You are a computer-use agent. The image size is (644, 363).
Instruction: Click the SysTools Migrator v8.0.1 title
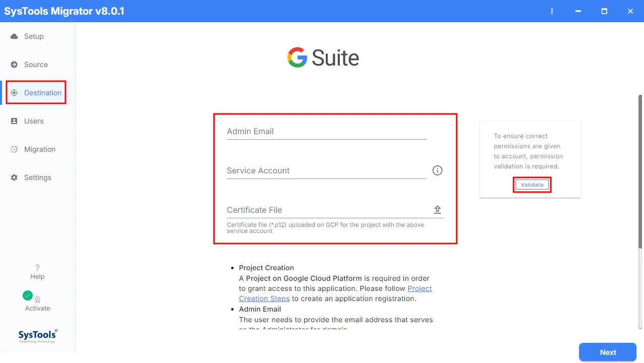64,11
